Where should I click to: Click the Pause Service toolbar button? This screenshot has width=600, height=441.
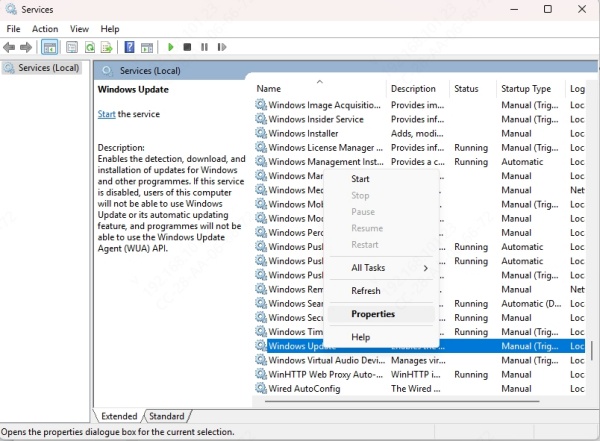pos(204,47)
